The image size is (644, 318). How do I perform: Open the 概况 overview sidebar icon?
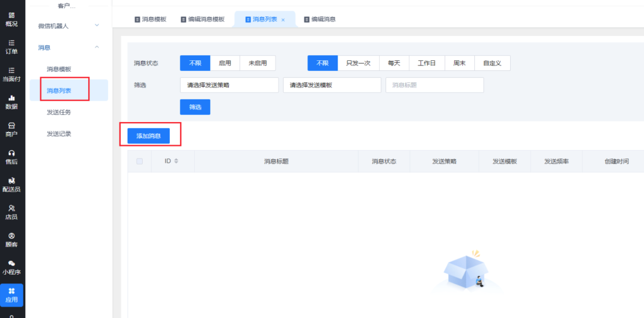(12, 18)
